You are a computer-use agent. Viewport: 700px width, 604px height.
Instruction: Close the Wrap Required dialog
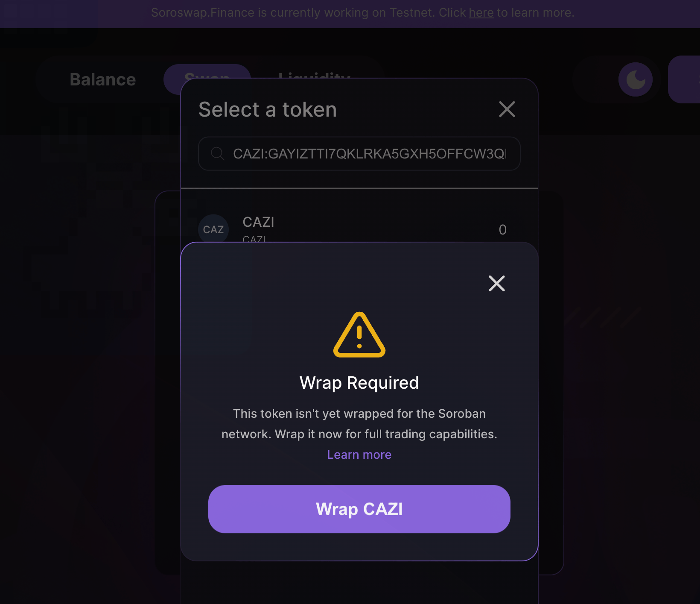pyautogui.click(x=497, y=283)
